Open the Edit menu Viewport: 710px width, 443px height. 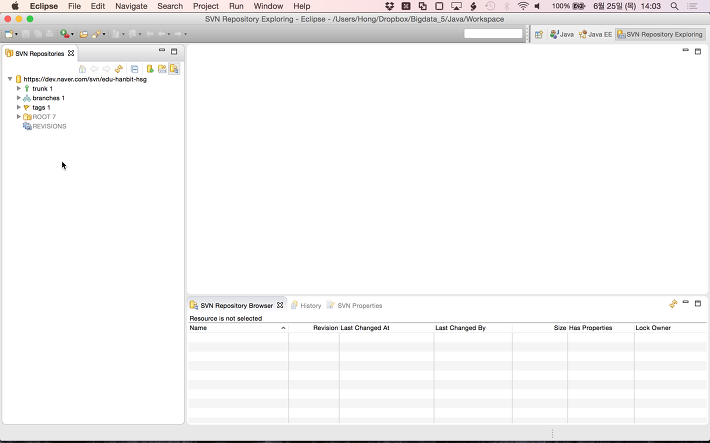(98, 6)
